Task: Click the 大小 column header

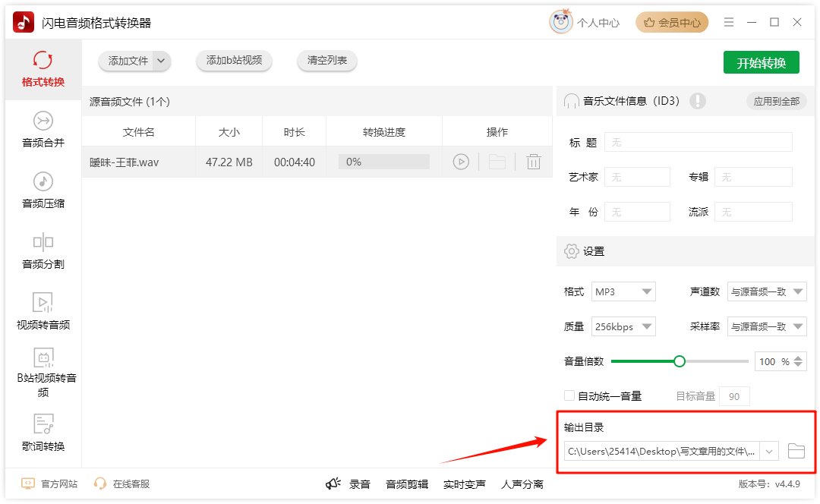Action: 229,132
